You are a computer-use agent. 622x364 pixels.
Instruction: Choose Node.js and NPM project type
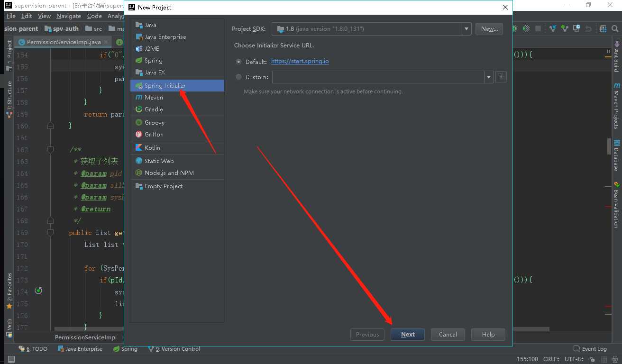tap(177, 173)
